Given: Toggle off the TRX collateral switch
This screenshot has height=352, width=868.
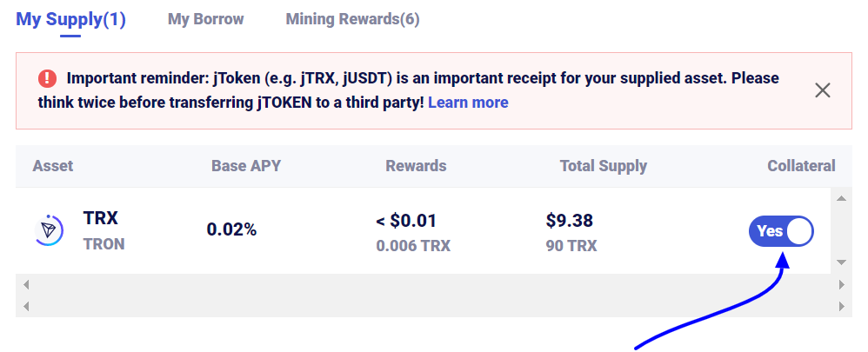Looking at the screenshot, I should pos(781,231).
